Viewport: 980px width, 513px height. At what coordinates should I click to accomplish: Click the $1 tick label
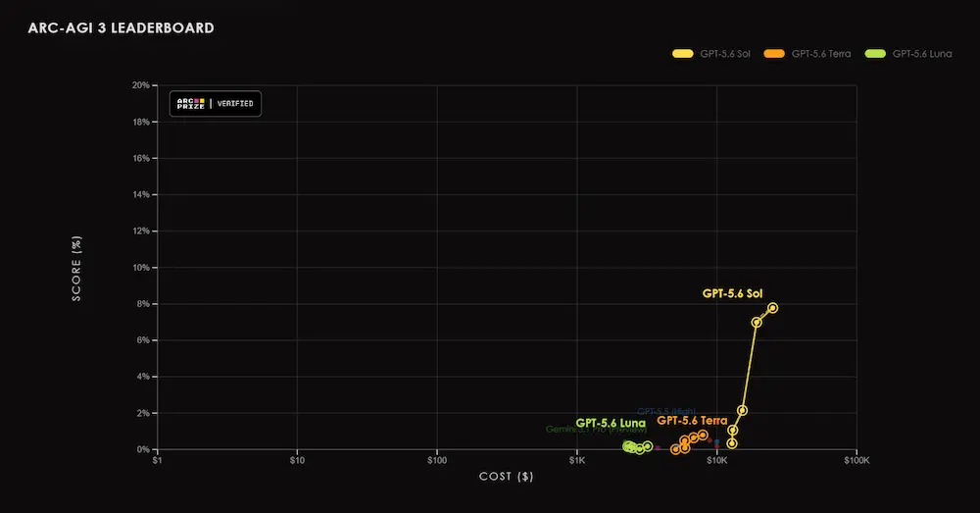click(157, 460)
